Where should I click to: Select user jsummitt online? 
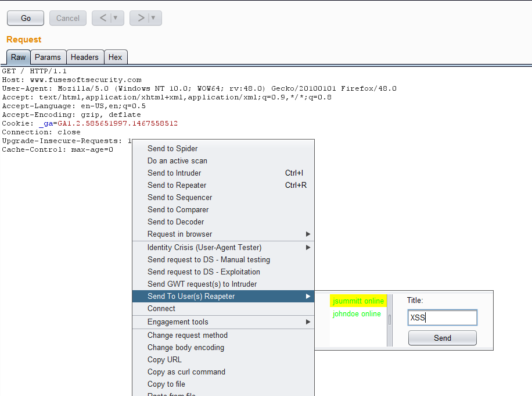[x=358, y=301]
